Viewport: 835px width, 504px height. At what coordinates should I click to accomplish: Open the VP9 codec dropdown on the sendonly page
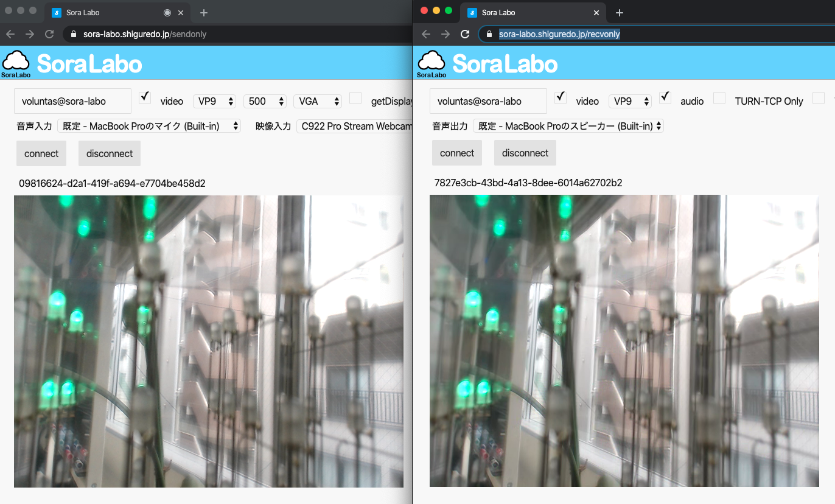(x=214, y=101)
